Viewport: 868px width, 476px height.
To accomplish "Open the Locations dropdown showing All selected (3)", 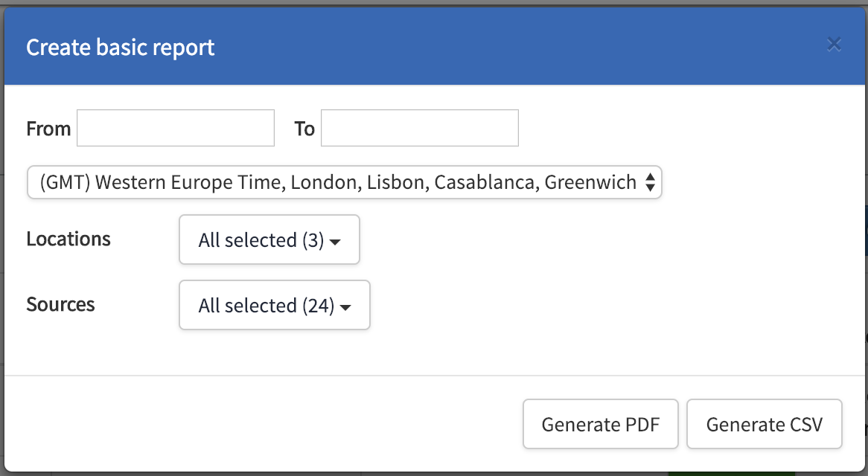I will [x=269, y=239].
